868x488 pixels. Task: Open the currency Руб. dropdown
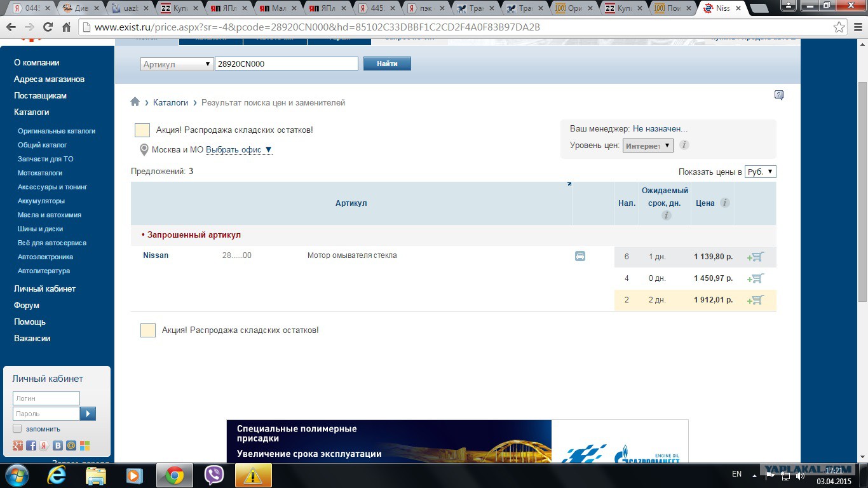click(760, 172)
